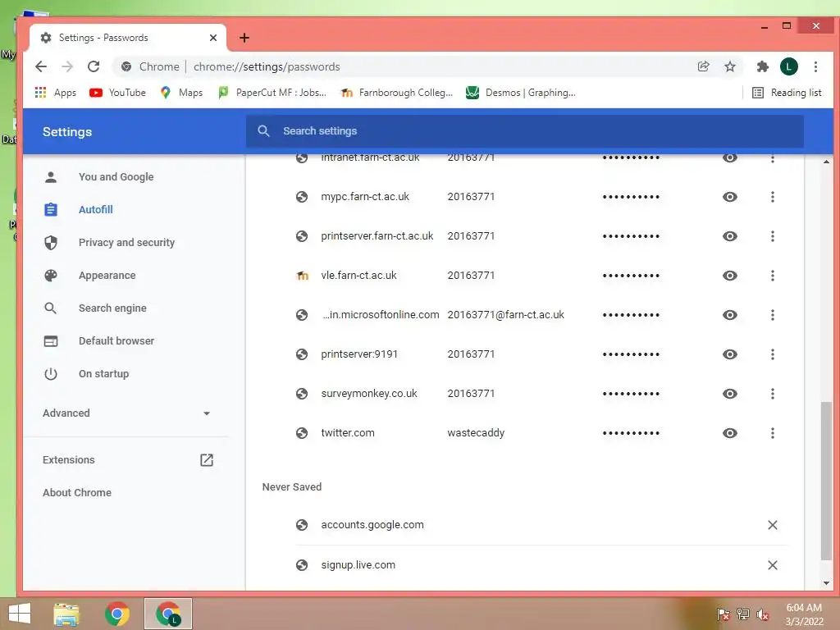Open Search engine settings
This screenshot has height=630, width=840.
(x=112, y=308)
